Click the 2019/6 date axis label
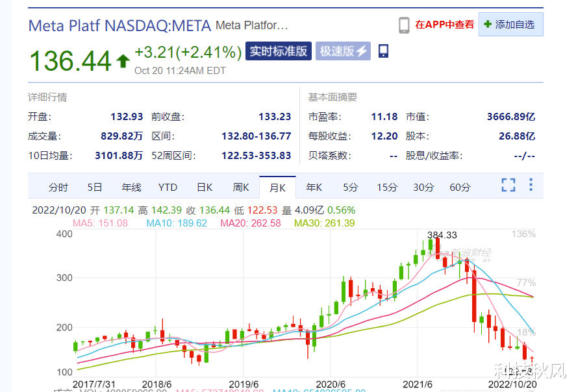Viewport: 576px width, 392px height. pos(244,384)
